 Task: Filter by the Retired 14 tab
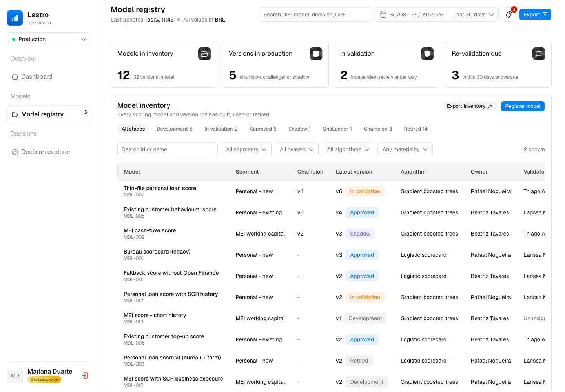[416, 129]
